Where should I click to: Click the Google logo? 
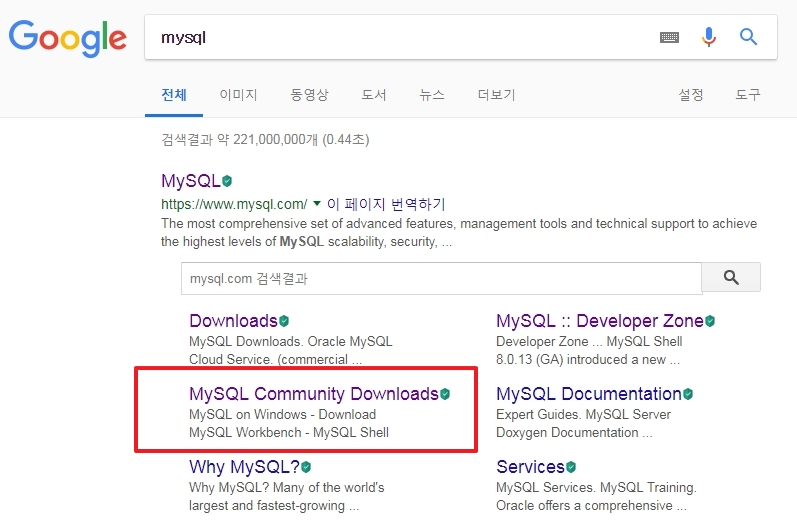[68, 38]
